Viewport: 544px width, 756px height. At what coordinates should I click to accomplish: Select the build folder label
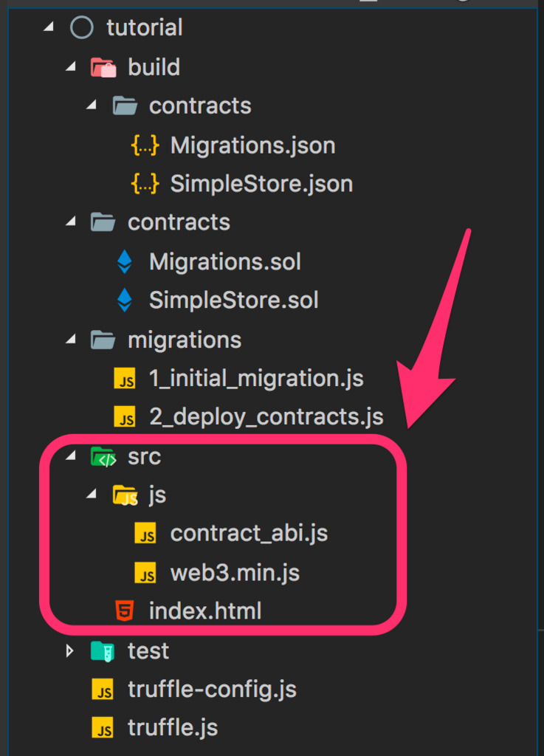(154, 66)
